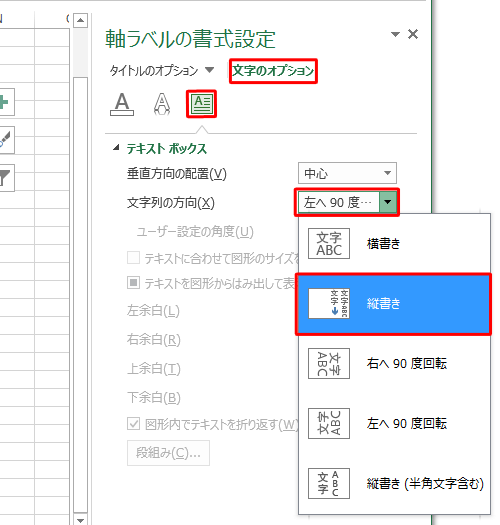This screenshot has height=525, width=500.
Task: Click the 横書き ABC preview icon
Action: [329, 244]
